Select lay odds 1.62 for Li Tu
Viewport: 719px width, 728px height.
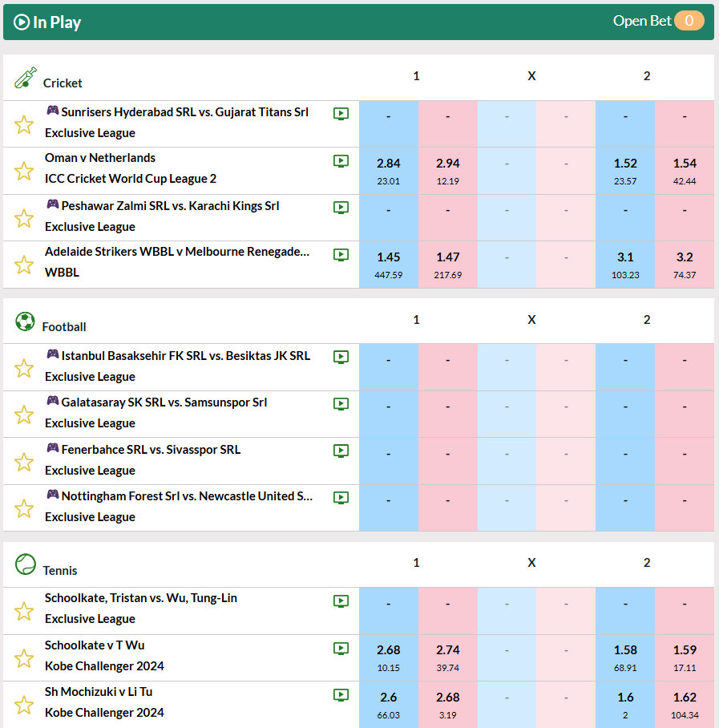[685, 704]
